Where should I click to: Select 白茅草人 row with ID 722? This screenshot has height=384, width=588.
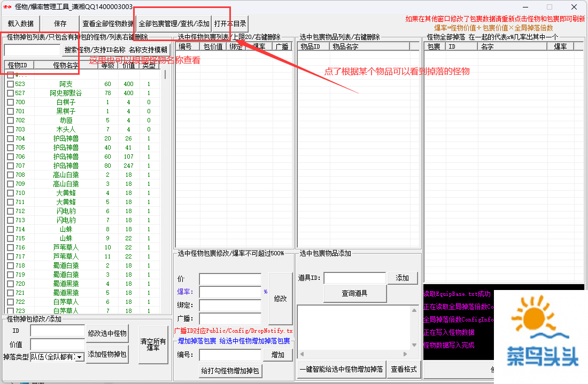82,302
